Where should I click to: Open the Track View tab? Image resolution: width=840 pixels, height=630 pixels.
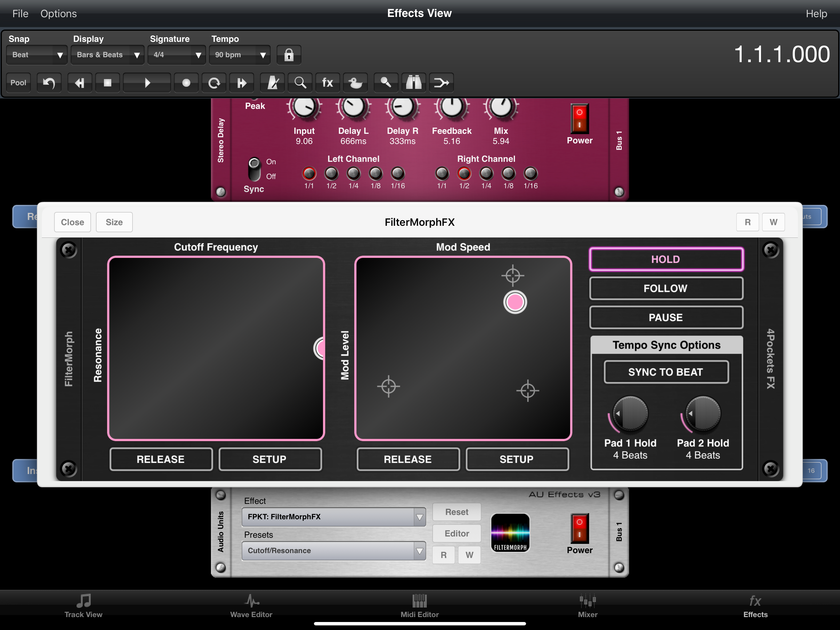(x=84, y=606)
